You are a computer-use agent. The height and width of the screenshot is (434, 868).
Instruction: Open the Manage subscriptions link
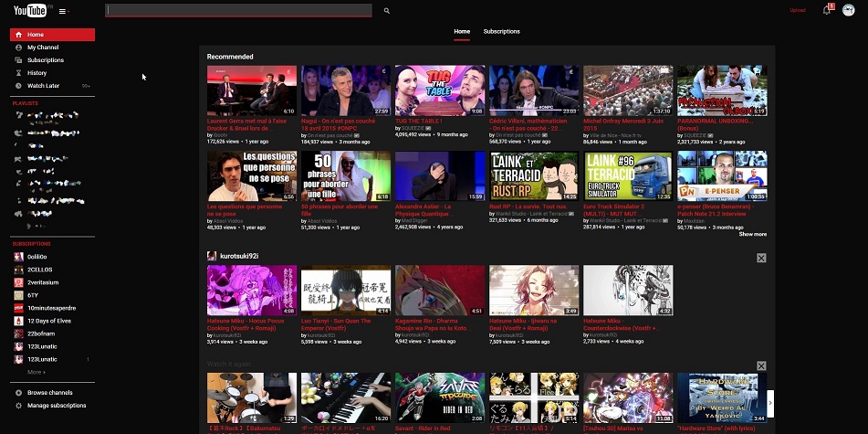(x=57, y=406)
